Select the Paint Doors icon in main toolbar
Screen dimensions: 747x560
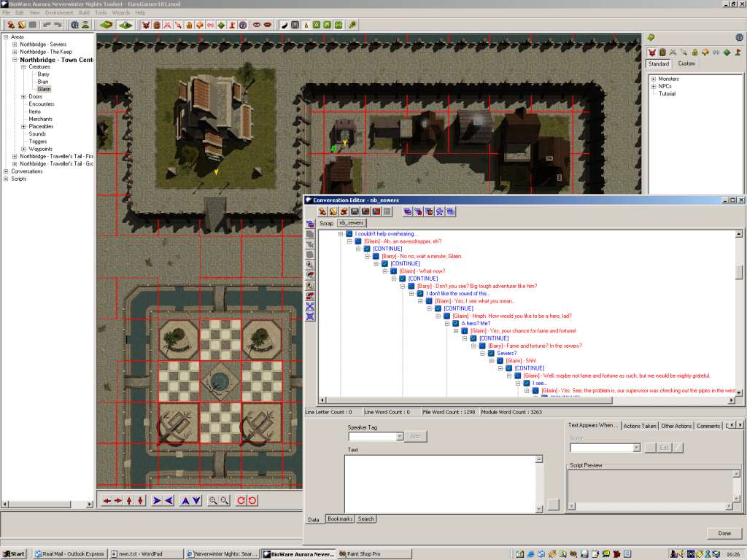157,25
